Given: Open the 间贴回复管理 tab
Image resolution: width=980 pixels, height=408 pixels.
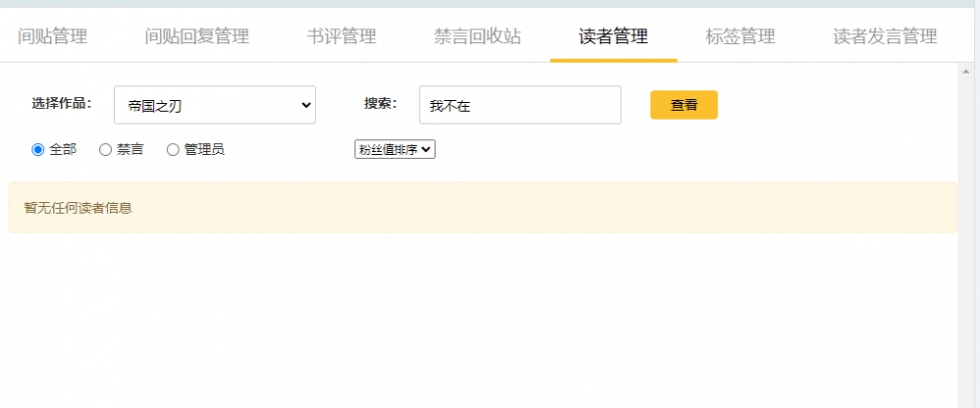Looking at the screenshot, I should pyautogui.click(x=196, y=37).
